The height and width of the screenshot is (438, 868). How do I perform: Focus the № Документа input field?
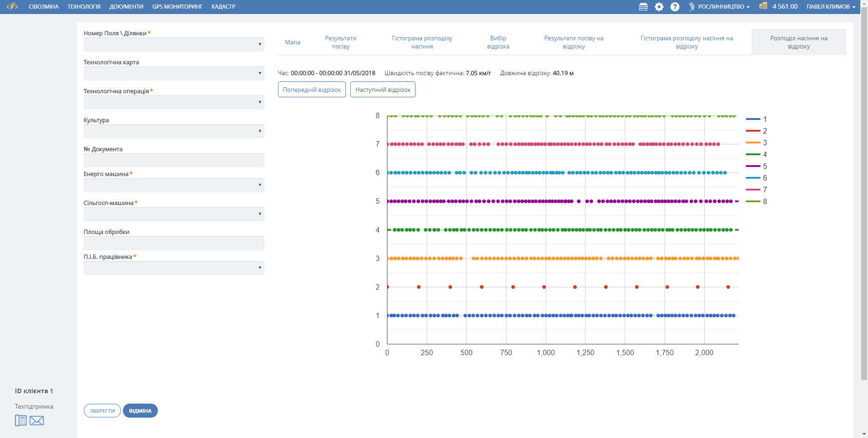coord(174,160)
